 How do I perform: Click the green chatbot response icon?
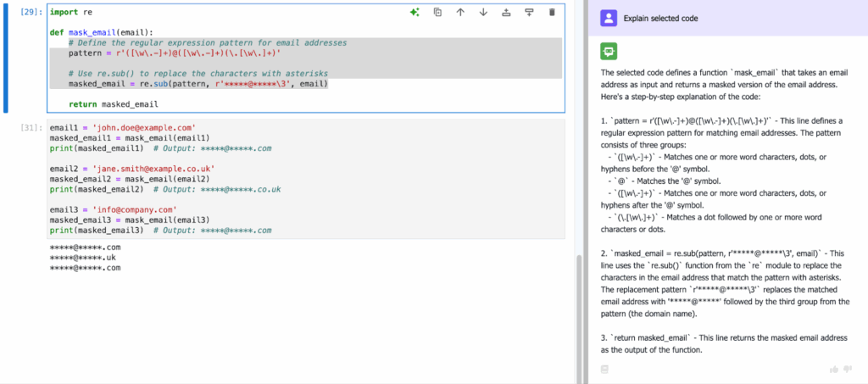tap(608, 52)
